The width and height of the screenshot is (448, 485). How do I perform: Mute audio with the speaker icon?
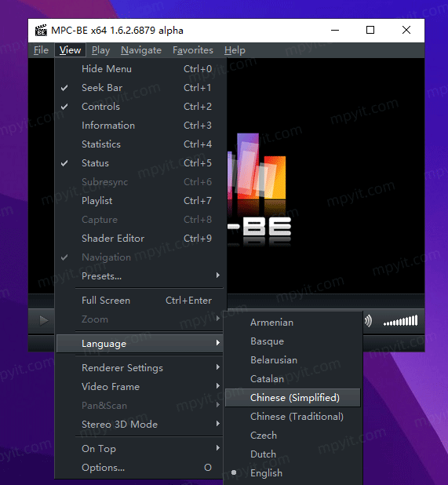pos(368,321)
